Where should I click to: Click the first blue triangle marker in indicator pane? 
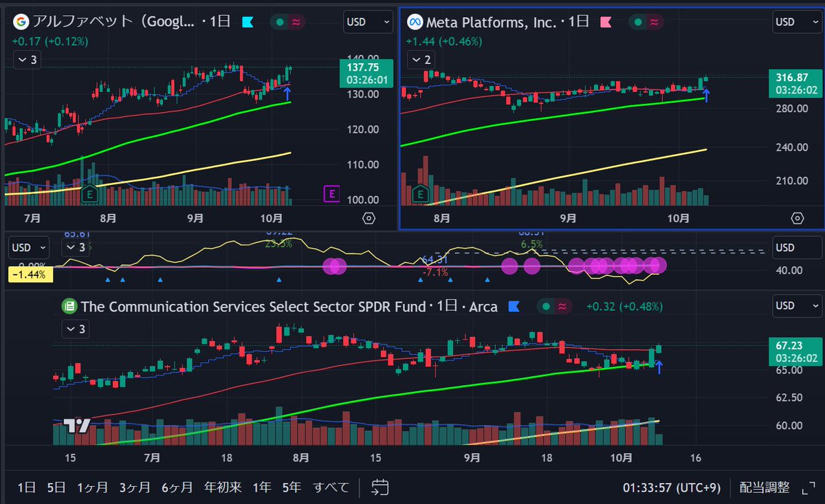click(108, 280)
